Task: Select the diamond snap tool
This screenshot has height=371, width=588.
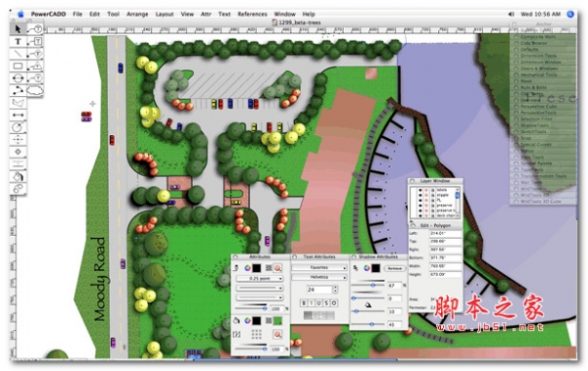Action: (x=18, y=152)
